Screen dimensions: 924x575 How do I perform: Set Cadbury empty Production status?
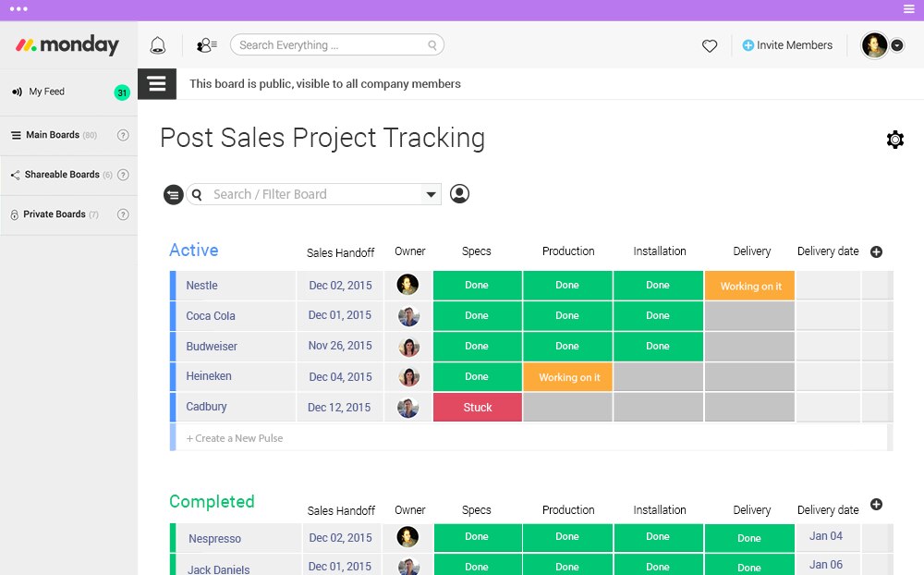[x=568, y=408]
